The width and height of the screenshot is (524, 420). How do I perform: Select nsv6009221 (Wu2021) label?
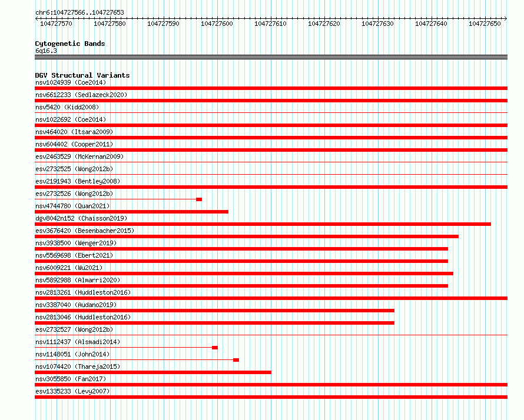tap(69, 268)
